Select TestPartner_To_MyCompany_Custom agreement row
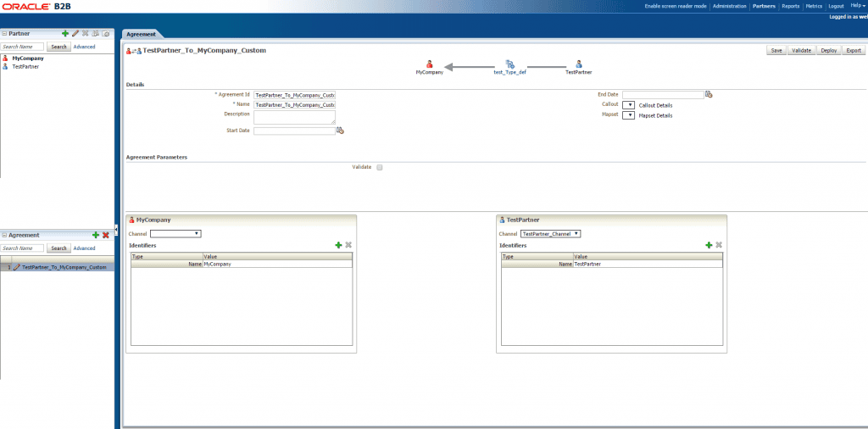Viewport: 868px width, 429px height. pyautogui.click(x=57, y=267)
